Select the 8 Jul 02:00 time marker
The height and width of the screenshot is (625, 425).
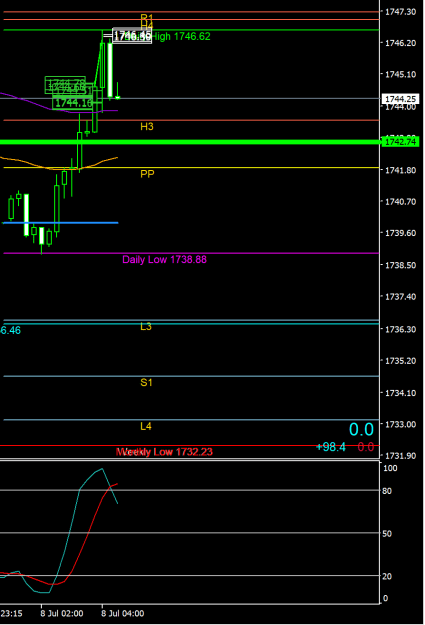click(62, 613)
